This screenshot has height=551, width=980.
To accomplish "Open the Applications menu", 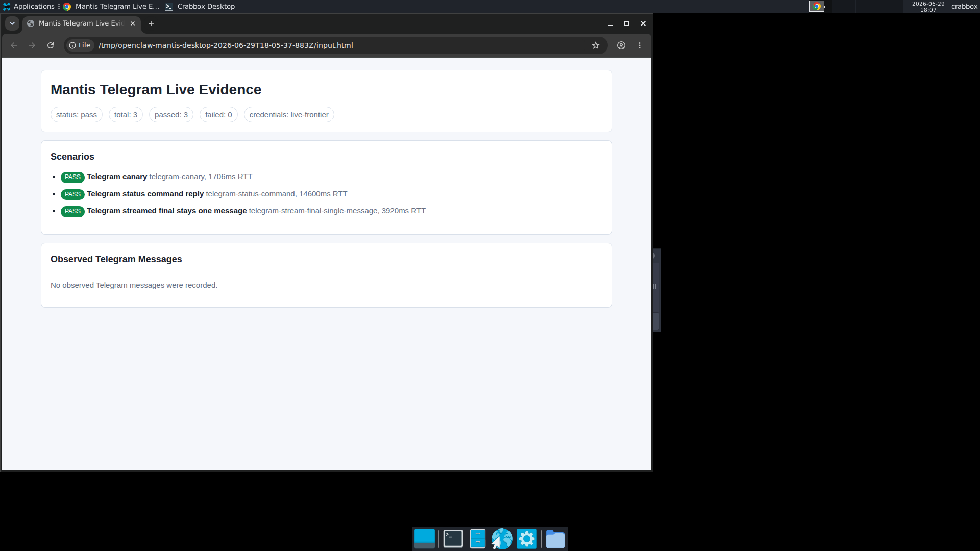I will (x=29, y=7).
